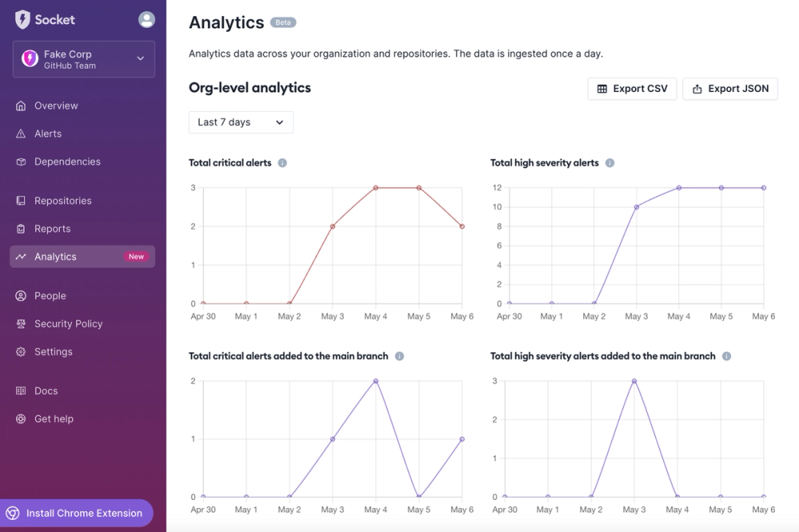Navigate to Repositories
The width and height of the screenshot is (799, 532).
click(x=63, y=200)
